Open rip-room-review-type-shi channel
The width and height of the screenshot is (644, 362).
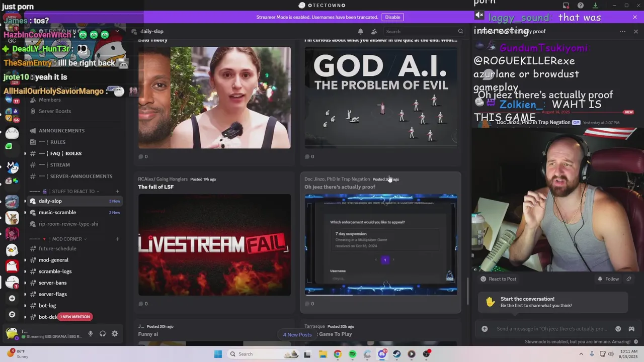point(75,224)
